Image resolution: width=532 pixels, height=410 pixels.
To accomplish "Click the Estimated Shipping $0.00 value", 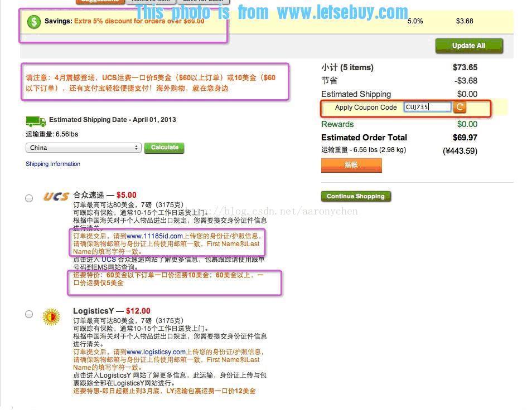I will (467, 94).
